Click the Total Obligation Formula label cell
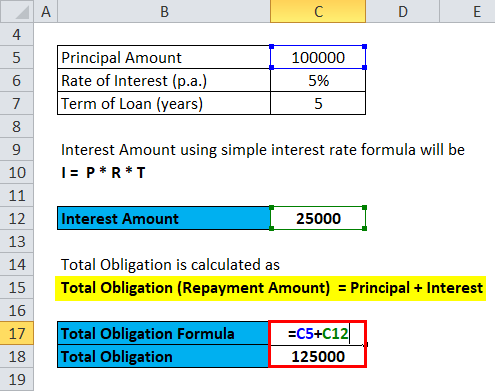Viewport: 495px width, 391px height. 163,333
